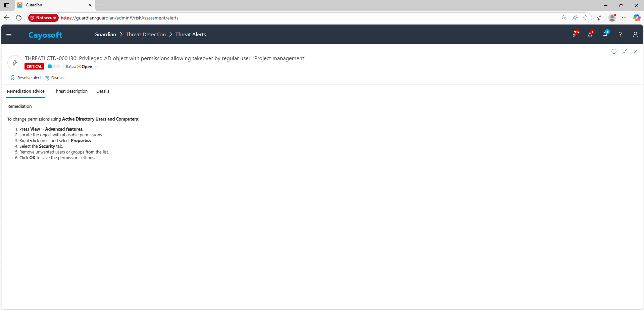
Task: Select the Remediation advice tab
Action: coord(26,91)
